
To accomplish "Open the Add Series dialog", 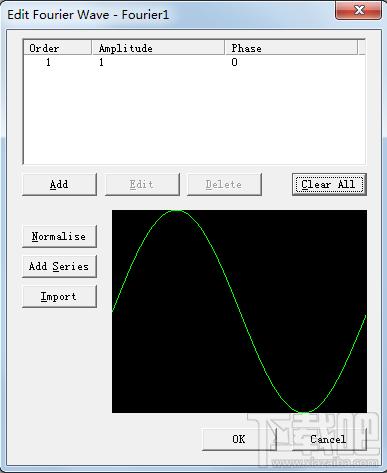I will point(59,266).
